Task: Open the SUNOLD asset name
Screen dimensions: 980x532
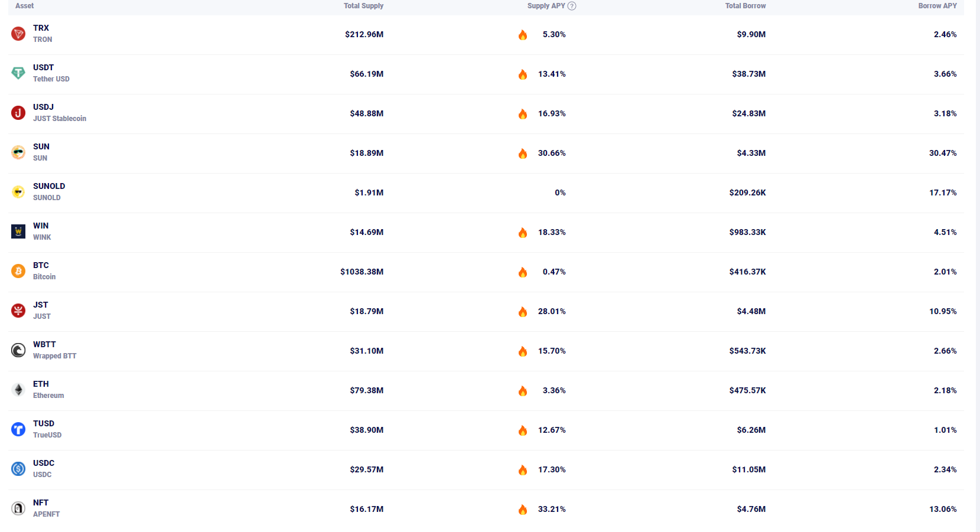Action: (x=49, y=186)
